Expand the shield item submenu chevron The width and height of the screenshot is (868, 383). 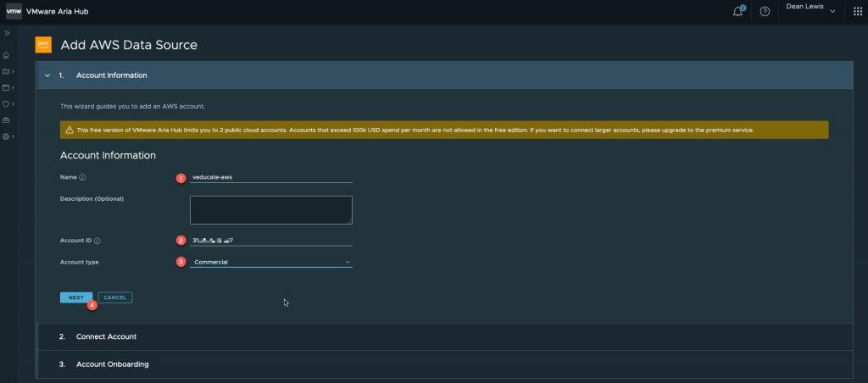pos(13,103)
